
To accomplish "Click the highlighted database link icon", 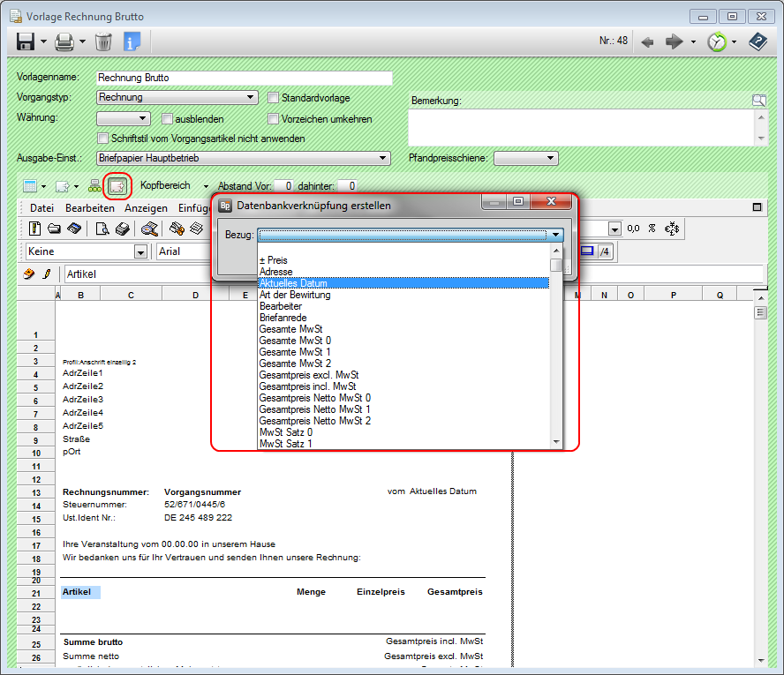I will 117,186.
